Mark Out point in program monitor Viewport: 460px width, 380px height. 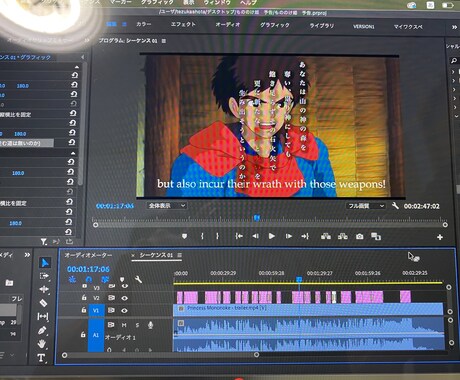(x=217, y=236)
